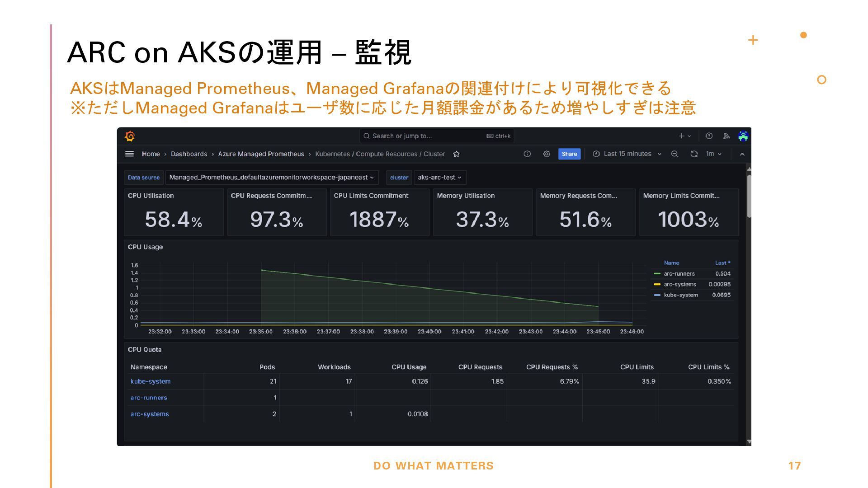
Task: Click the scrollbar down arrow
Action: [749, 441]
